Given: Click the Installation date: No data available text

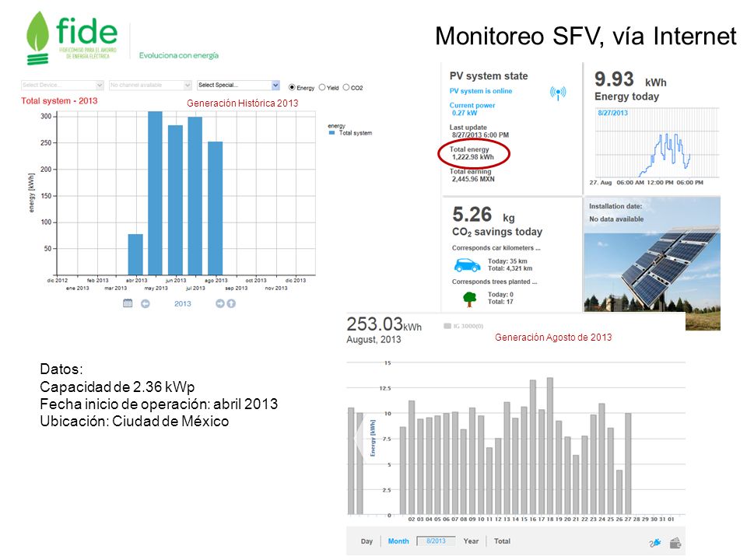Looking at the screenshot, I should coord(616,212).
